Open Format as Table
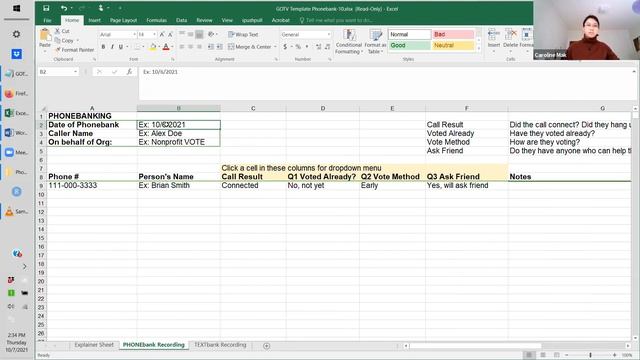The width and height of the screenshot is (640, 360). point(375,42)
